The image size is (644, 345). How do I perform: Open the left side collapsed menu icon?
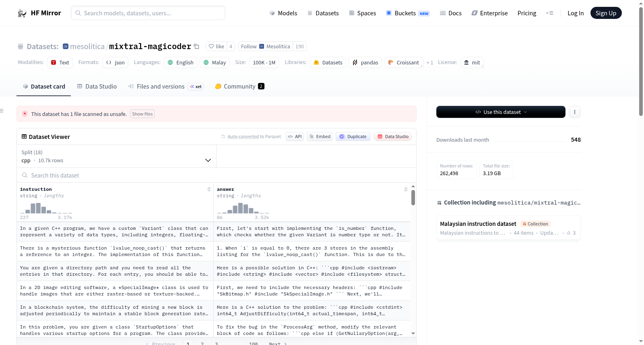pyautogui.click(x=2, y=111)
